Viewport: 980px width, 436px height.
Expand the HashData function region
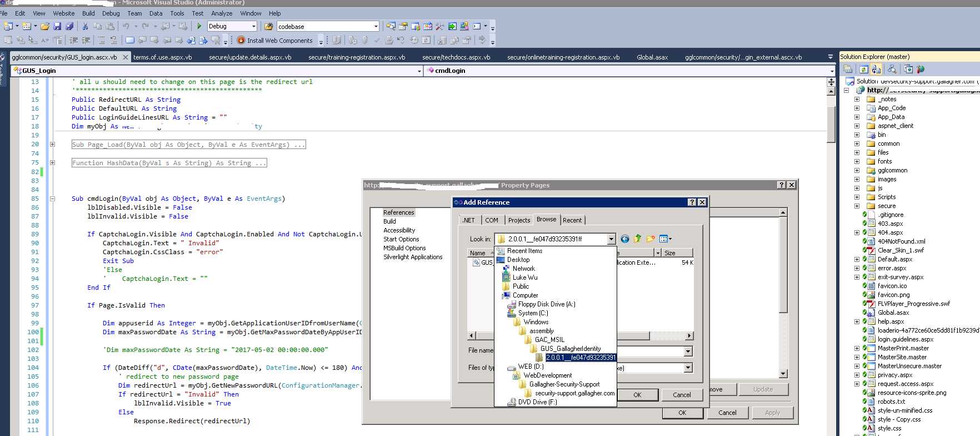click(52, 163)
